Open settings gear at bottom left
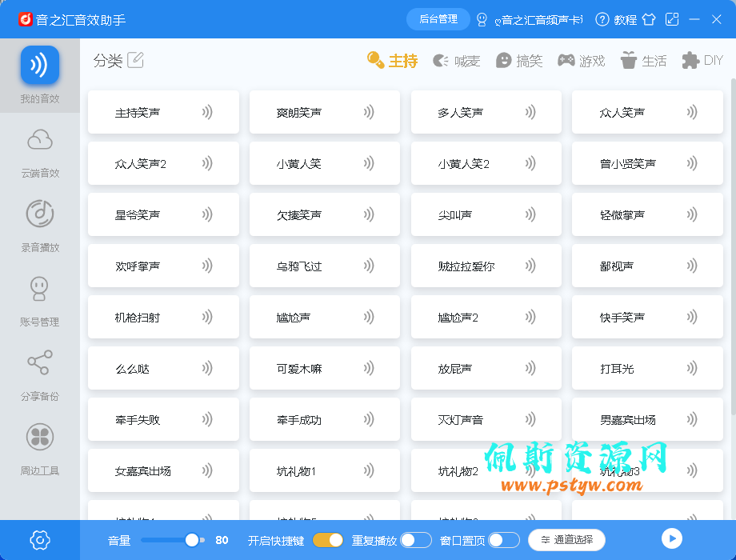Screen dimensions: 736x560 40,540
